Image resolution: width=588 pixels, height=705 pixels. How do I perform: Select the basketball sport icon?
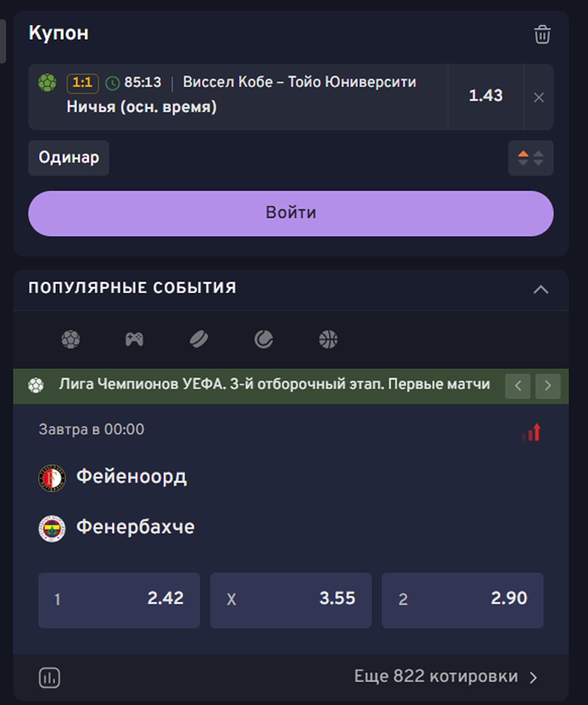(x=328, y=339)
